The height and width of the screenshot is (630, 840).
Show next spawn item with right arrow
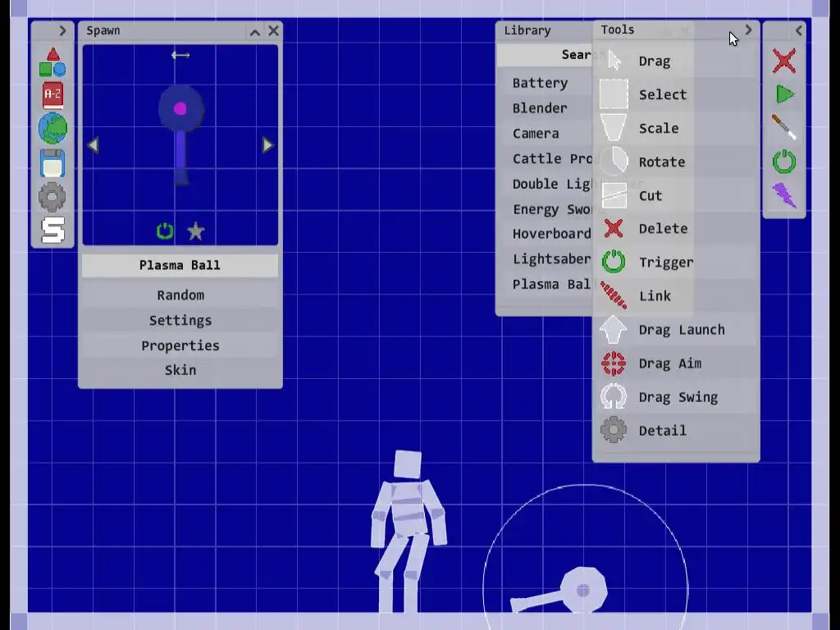(x=268, y=145)
